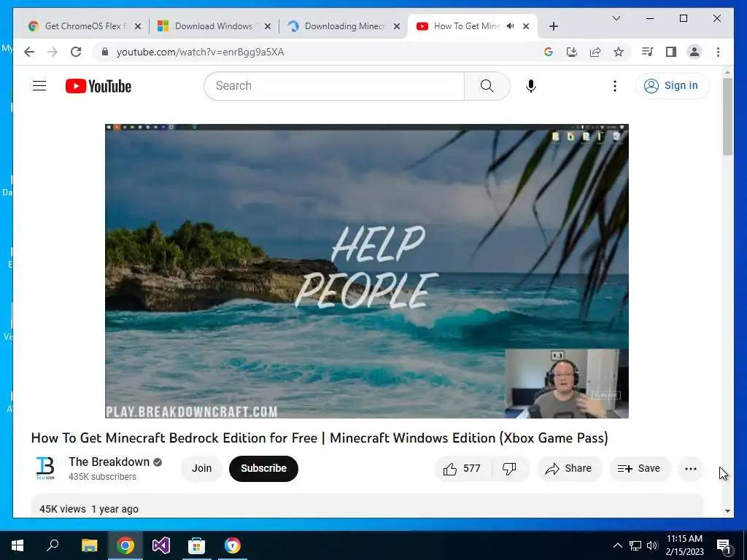View site info via the padlock icon

(105, 52)
